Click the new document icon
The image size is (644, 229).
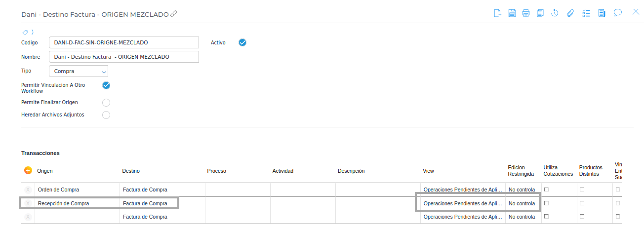tap(498, 13)
